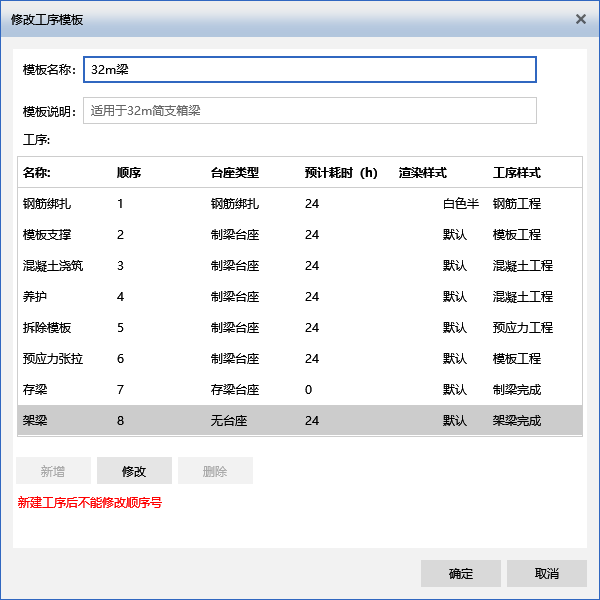Confirm with the 确定 button

[460, 574]
